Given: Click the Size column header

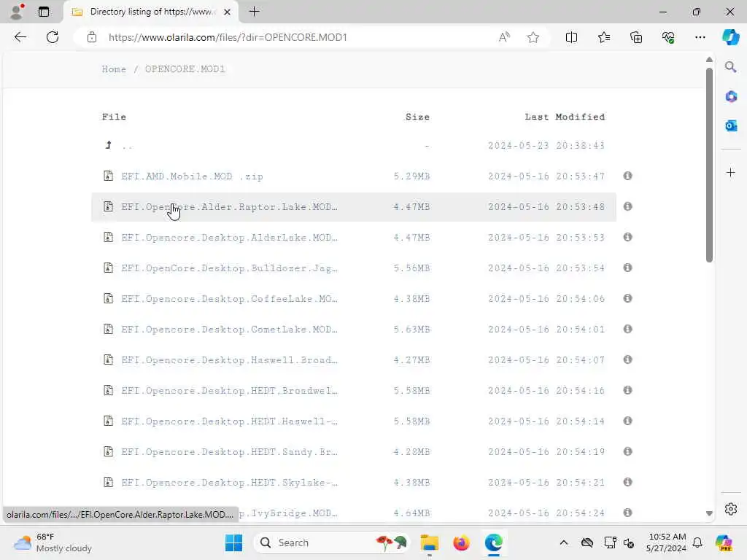Looking at the screenshot, I should 417,117.
